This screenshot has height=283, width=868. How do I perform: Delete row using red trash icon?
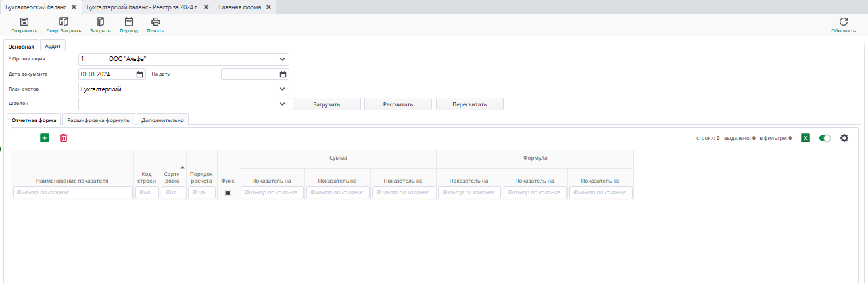pyautogui.click(x=64, y=138)
